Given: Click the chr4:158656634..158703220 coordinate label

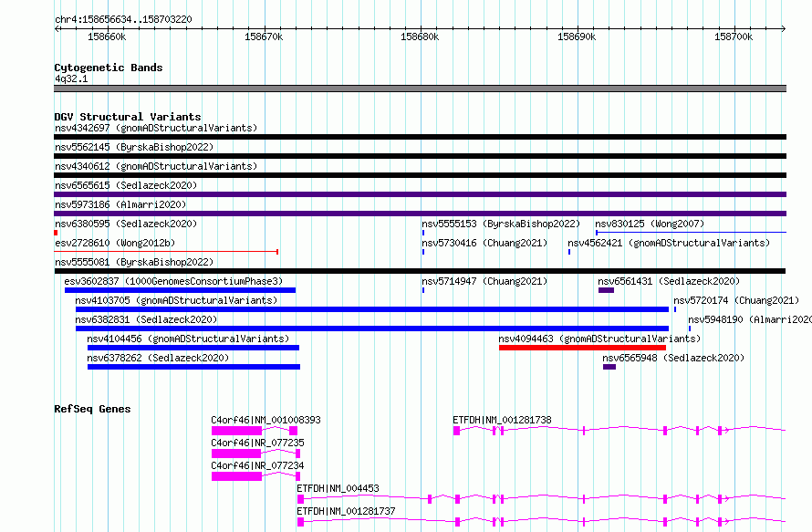Looking at the screenshot, I should [x=123, y=19].
